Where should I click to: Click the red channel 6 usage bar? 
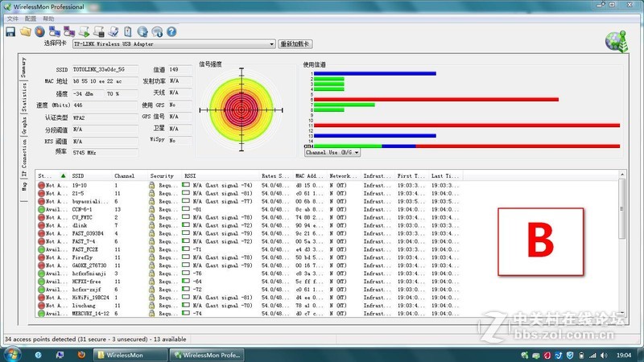tap(436, 99)
